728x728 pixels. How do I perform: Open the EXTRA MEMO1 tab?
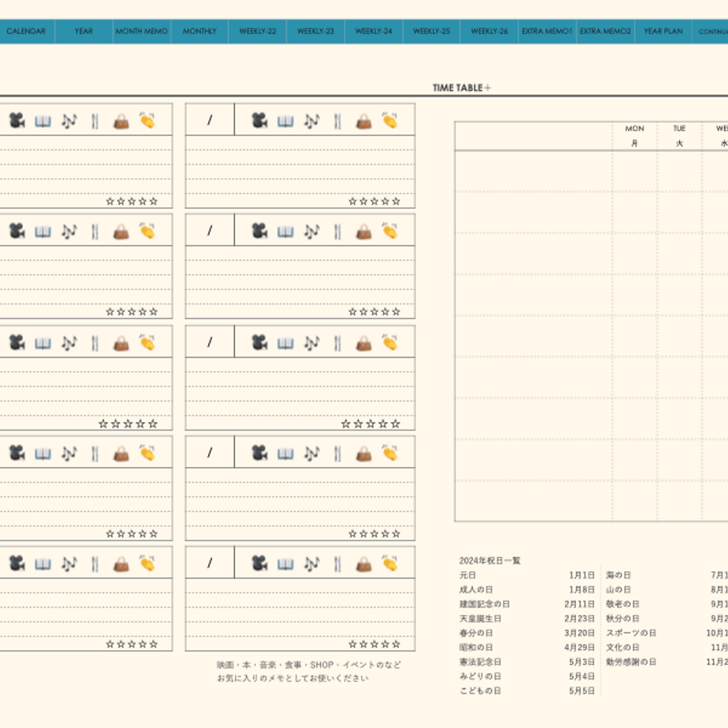pos(547,31)
